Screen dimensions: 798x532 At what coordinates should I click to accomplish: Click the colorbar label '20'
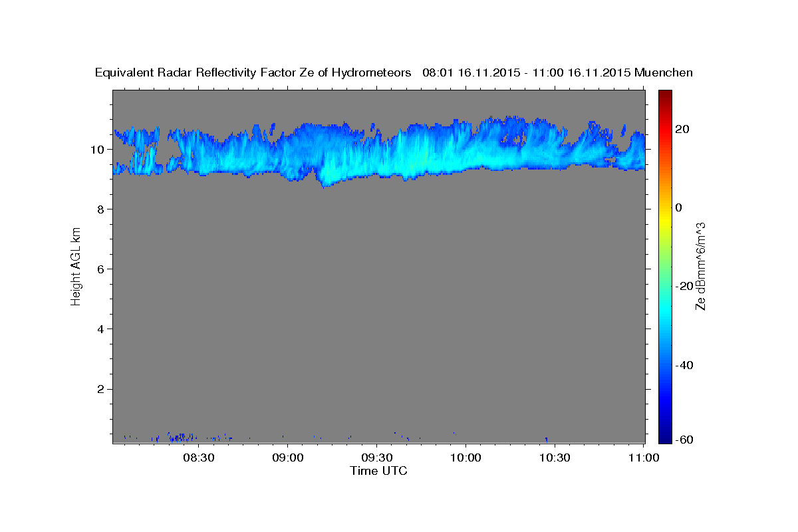point(682,129)
